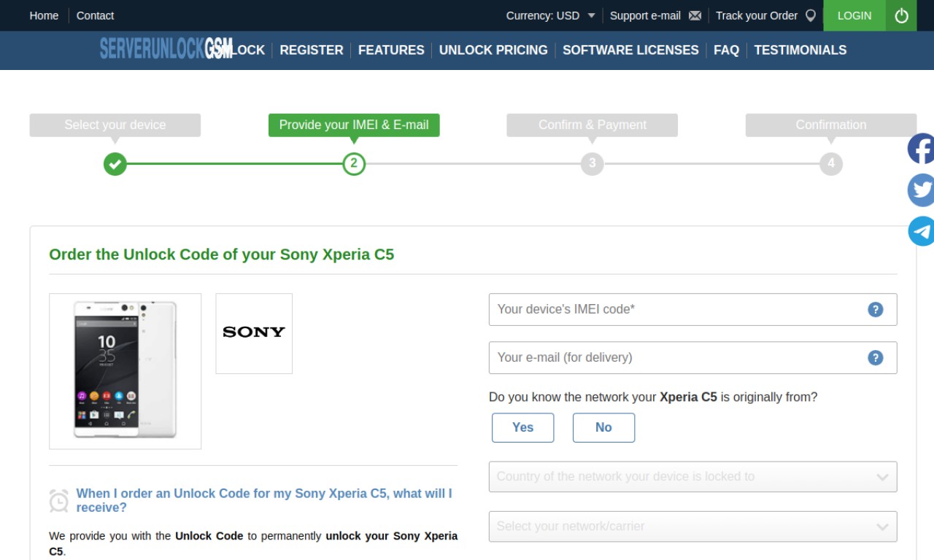Open the Twitter share icon
Image resolution: width=934 pixels, height=560 pixels.
click(x=921, y=190)
